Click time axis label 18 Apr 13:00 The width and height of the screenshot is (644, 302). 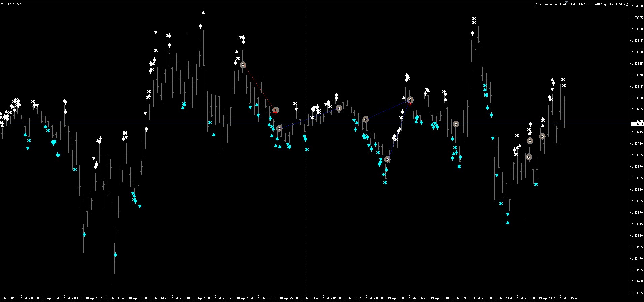coord(137,298)
